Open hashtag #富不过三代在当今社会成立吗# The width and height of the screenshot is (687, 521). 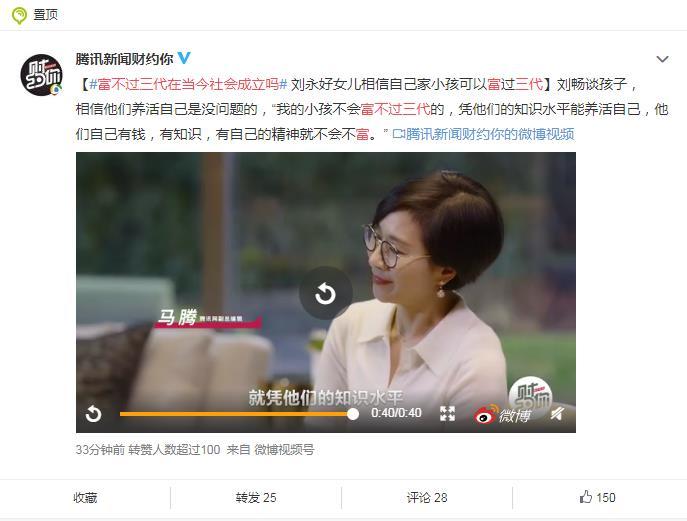point(188,84)
